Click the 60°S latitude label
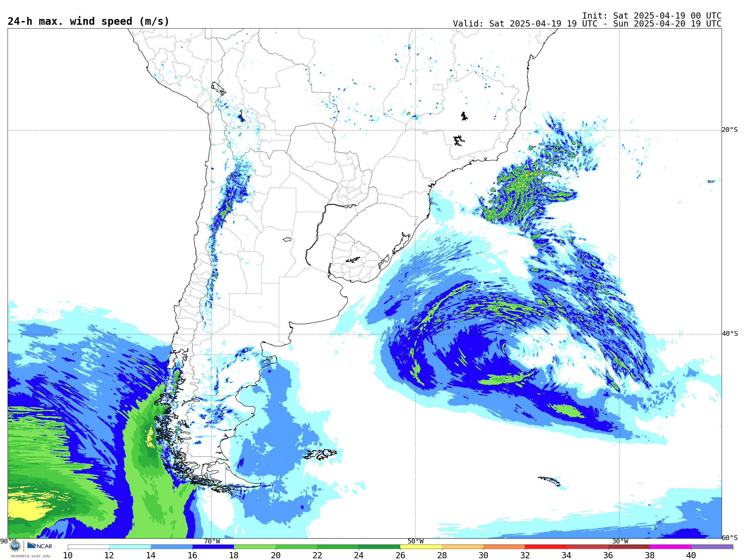 tap(730, 538)
